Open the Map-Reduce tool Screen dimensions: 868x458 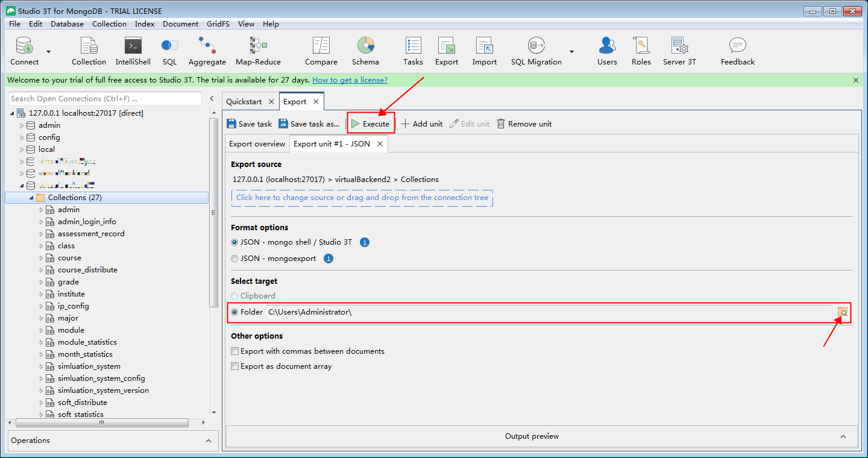(x=258, y=51)
